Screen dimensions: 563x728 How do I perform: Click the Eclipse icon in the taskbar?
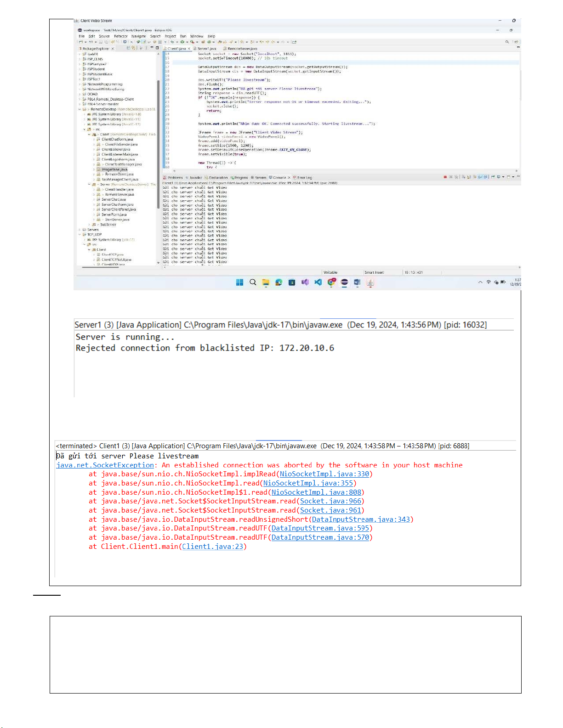coord(344,282)
